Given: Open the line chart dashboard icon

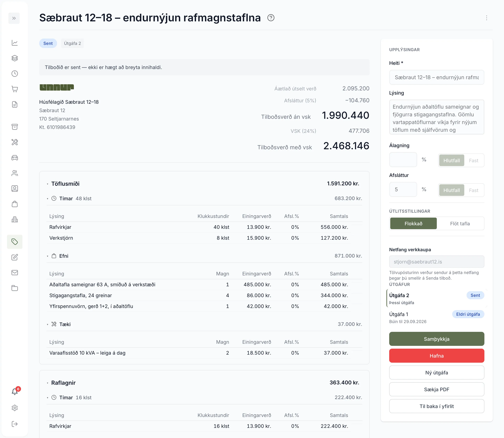Looking at the screenshot, I should (x=15, y=43).
